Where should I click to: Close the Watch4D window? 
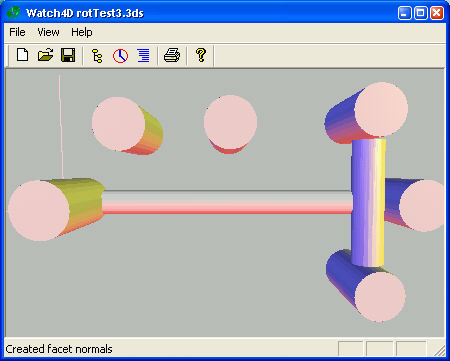[437, 13]
